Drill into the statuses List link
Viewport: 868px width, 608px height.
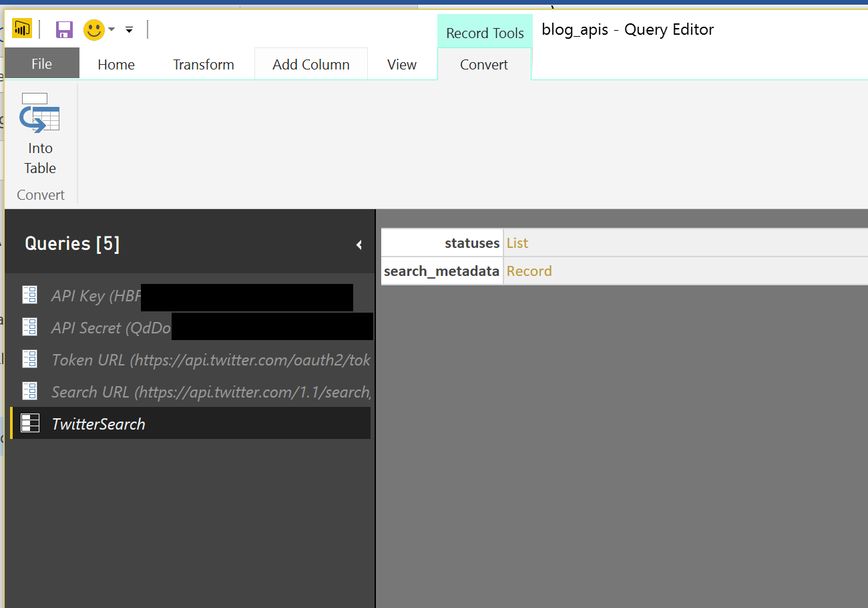point(517,243)
